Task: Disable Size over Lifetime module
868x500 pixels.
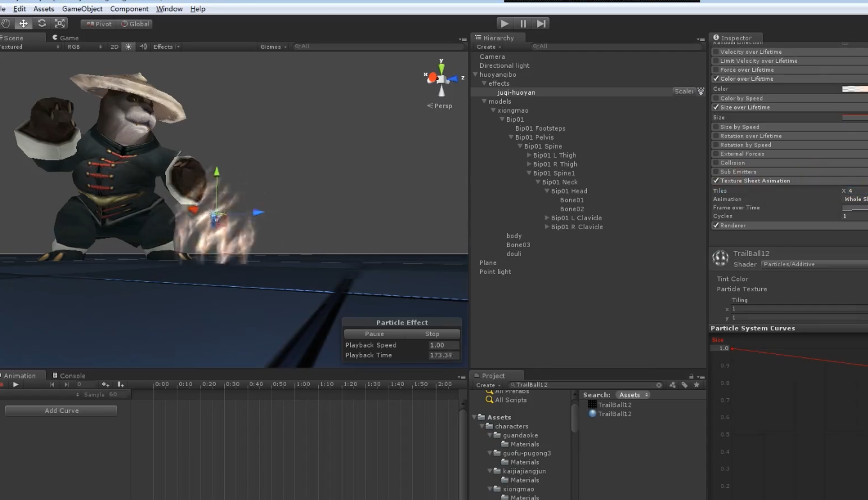Action: coord(716,108)
